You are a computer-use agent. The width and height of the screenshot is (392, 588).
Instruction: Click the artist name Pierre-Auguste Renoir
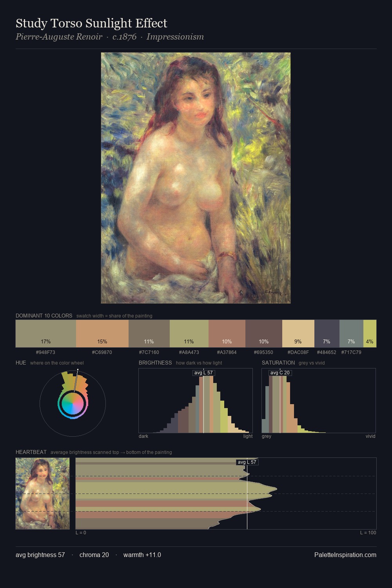pos(59,37)
